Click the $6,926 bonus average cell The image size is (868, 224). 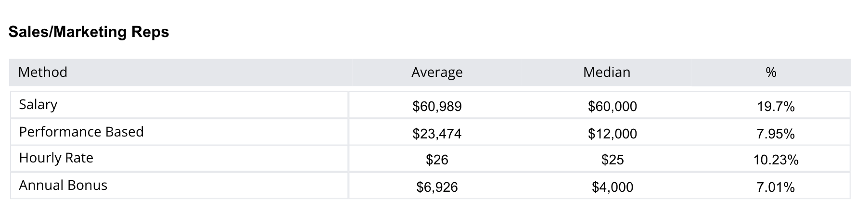click(x=437, y=187)
